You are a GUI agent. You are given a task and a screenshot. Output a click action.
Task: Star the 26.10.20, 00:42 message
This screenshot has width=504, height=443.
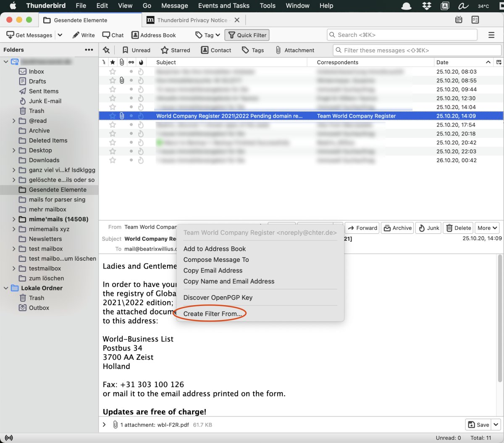click(x=113, y=160)
